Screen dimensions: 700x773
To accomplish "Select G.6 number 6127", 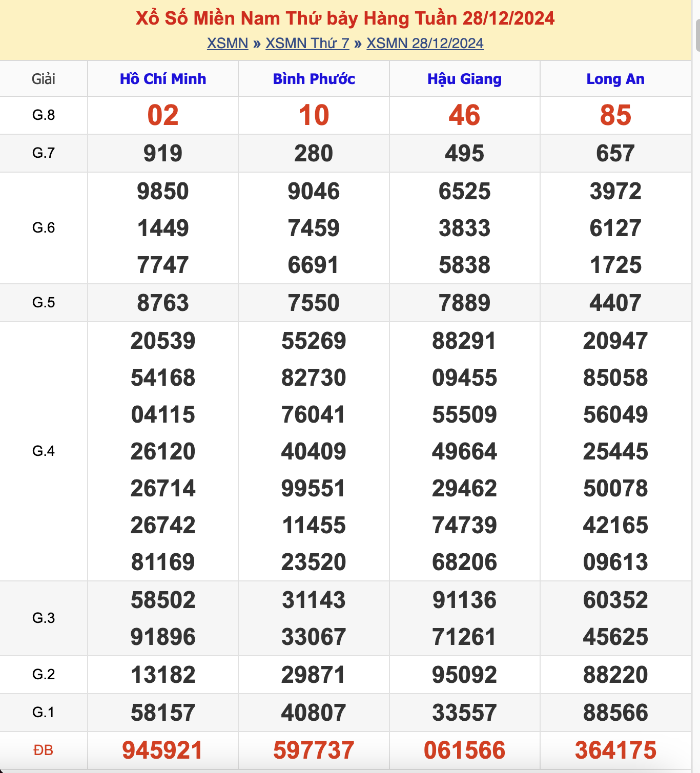I will pos(615,228).
